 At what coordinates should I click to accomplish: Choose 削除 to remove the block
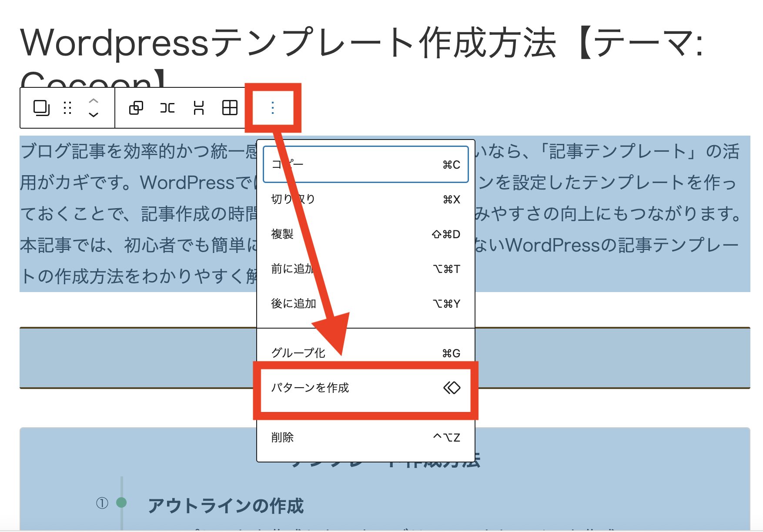[x=366, y=437]
